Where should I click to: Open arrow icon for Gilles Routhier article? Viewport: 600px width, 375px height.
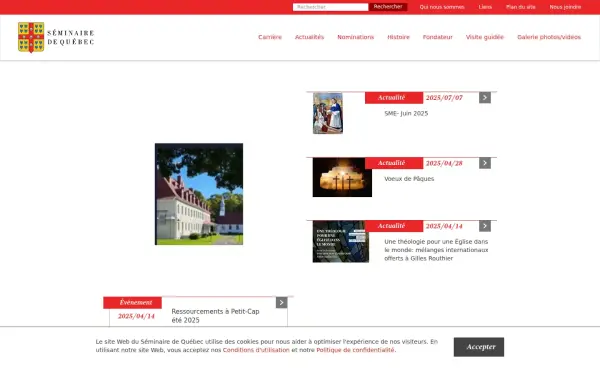(x=485, y=226)
